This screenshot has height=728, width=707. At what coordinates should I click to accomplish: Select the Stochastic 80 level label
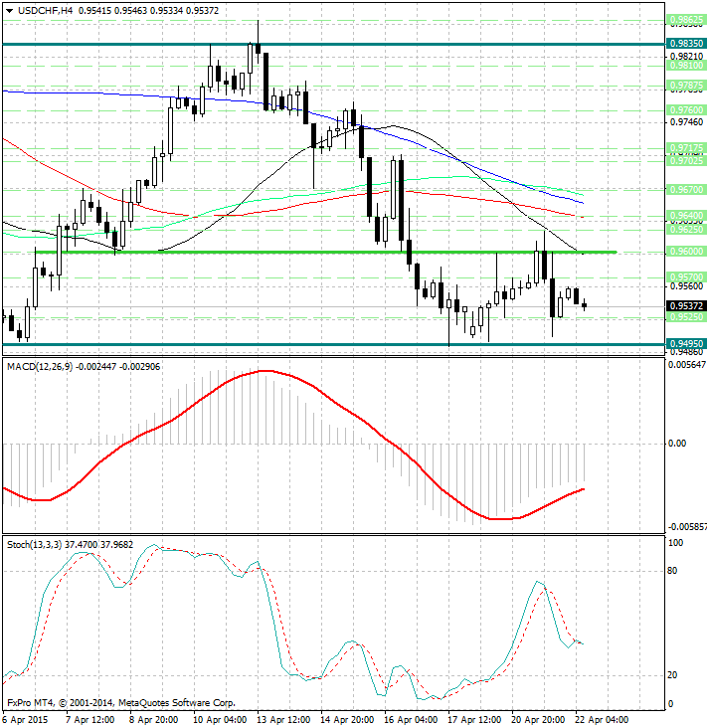pyautogui.click(x=672, y=571)
